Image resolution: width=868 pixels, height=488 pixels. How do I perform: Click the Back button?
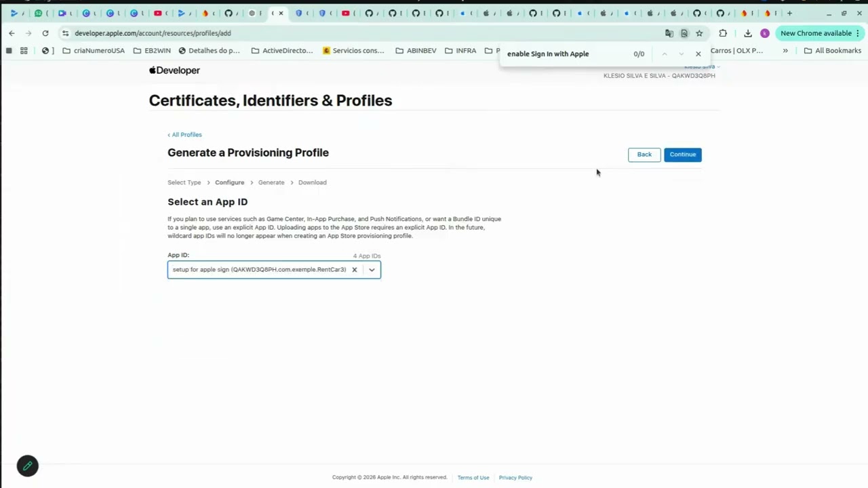pyautogui.click(x=644, y=155)
